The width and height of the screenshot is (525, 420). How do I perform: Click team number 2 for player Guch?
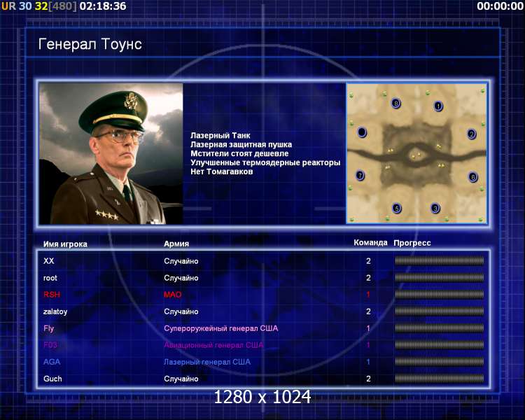point(368,379)
